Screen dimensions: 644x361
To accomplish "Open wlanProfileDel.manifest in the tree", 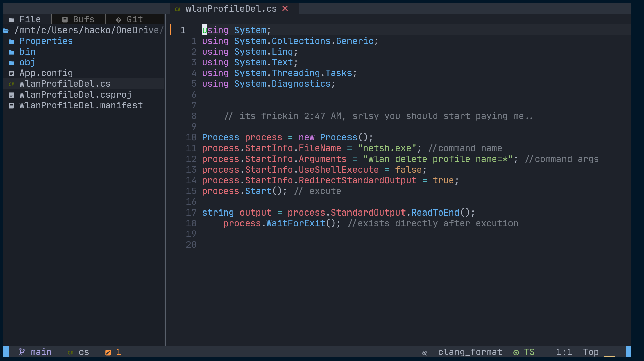I will (81, 105).
